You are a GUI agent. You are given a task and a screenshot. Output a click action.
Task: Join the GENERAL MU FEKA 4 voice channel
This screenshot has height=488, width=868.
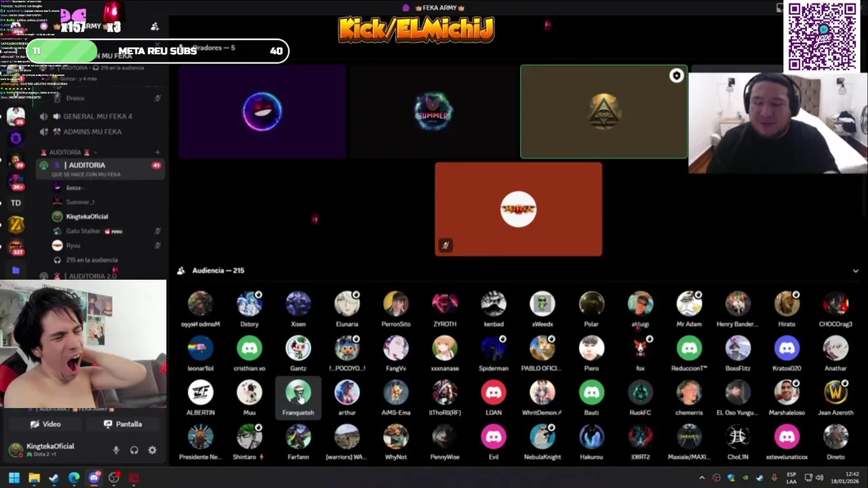[97, 117]
